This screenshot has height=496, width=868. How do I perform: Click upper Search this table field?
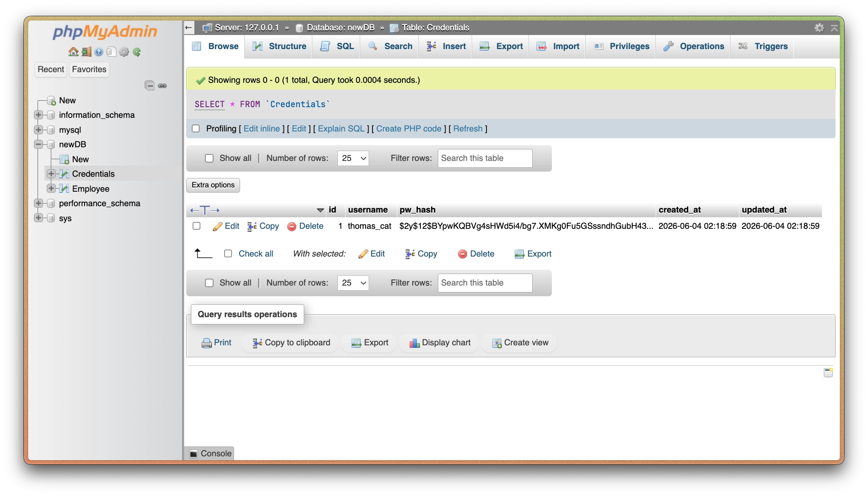485,158
